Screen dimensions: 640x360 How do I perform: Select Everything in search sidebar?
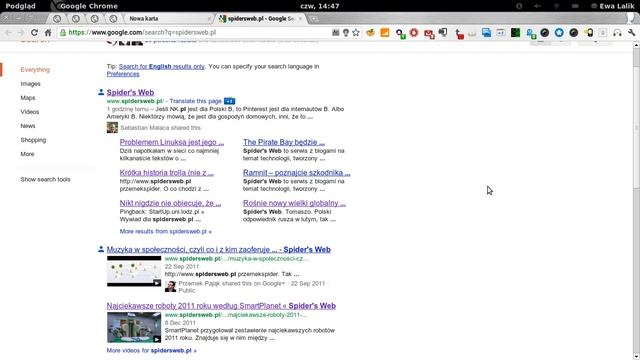click(x=35, y=70)
